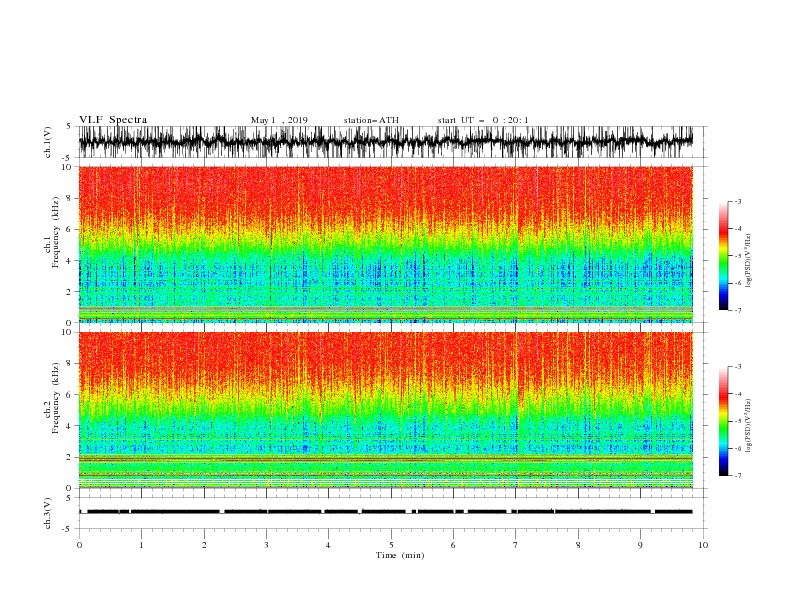Image resolution: width=792 pixels, height=612 pixels.
Task: Click the "VLF Spectra" title text
Action: [x=113, y=120]
